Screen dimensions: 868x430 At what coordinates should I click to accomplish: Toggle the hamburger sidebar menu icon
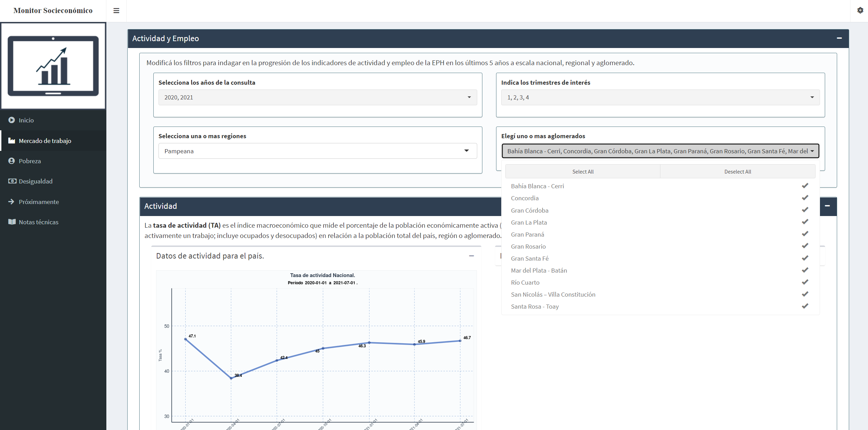pos(116,11)
